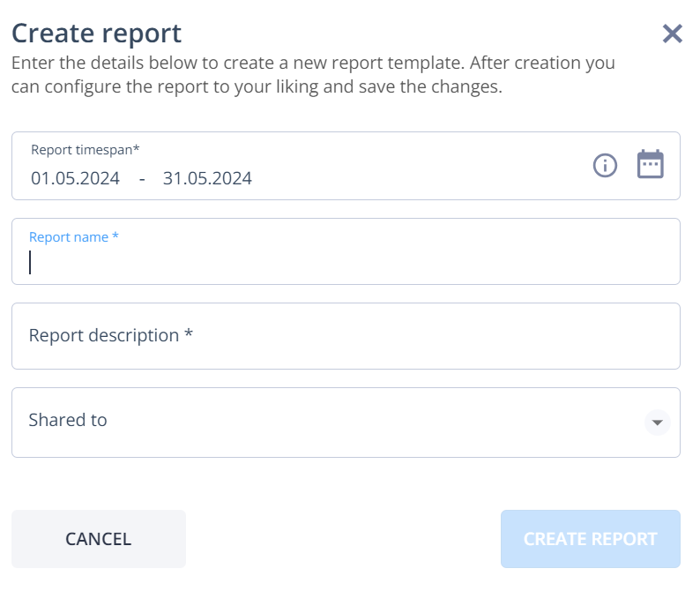Select the end date 31.05.2024
The width and height of the screenshot is (700, 591).
[x=207, y=178]
